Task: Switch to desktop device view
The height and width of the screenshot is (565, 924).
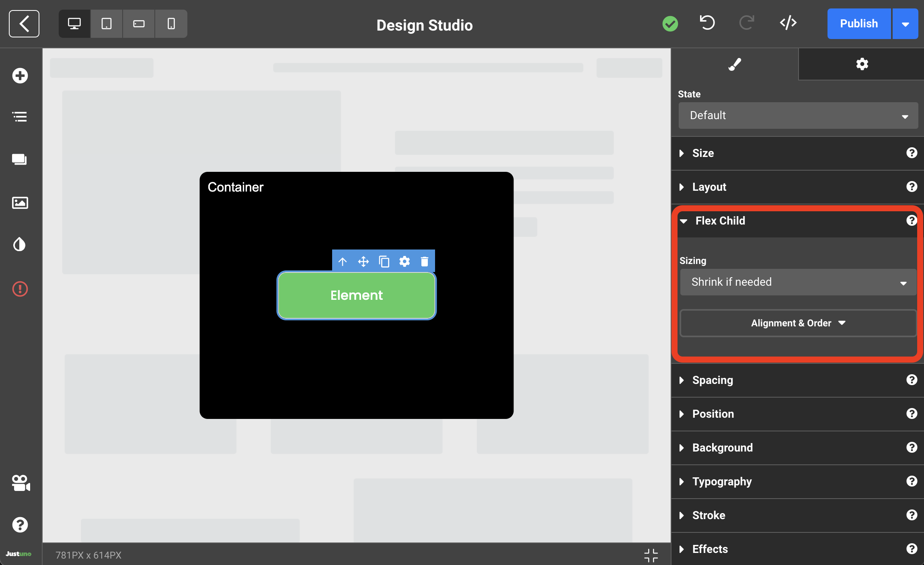Action: pyautogui.click(x=74, y=24)
